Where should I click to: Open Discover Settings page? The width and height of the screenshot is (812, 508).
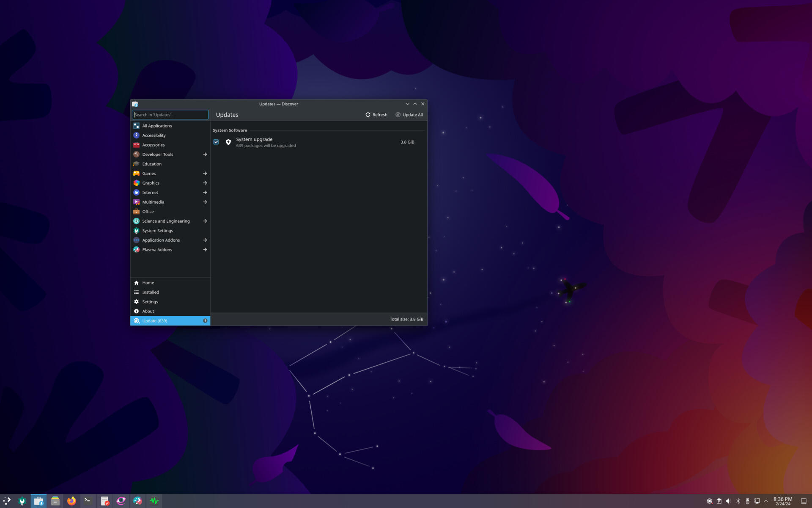[170, 302]
